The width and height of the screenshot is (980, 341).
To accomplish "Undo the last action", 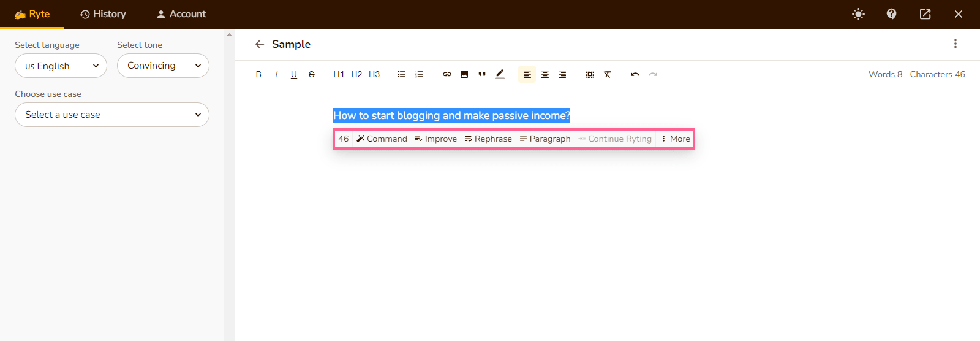I will click(635, 74).
